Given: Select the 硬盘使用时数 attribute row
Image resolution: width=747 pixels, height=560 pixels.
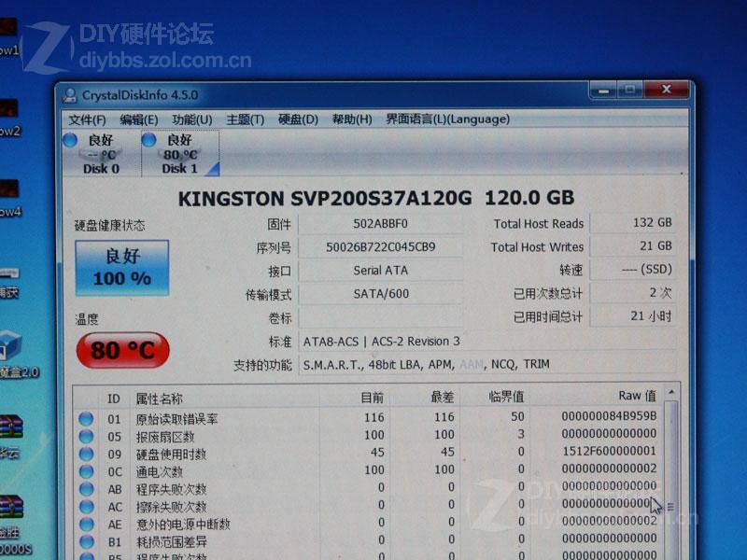Looking at the screenshot, I should click(368, 453).
